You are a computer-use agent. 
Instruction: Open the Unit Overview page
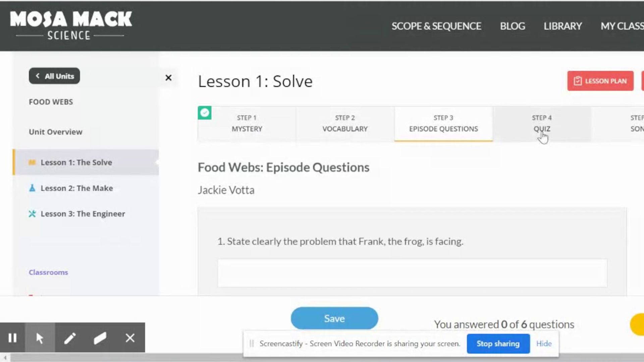pyautogui.click(x=55, y=132)
